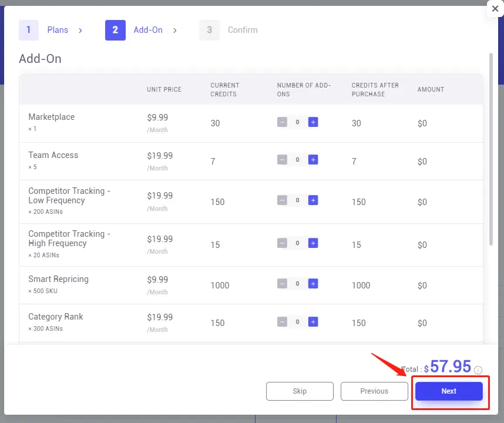Click the scrollbar to scroll the add-on list
Viewport: 504px width, 423px height.
coord(491,147)
